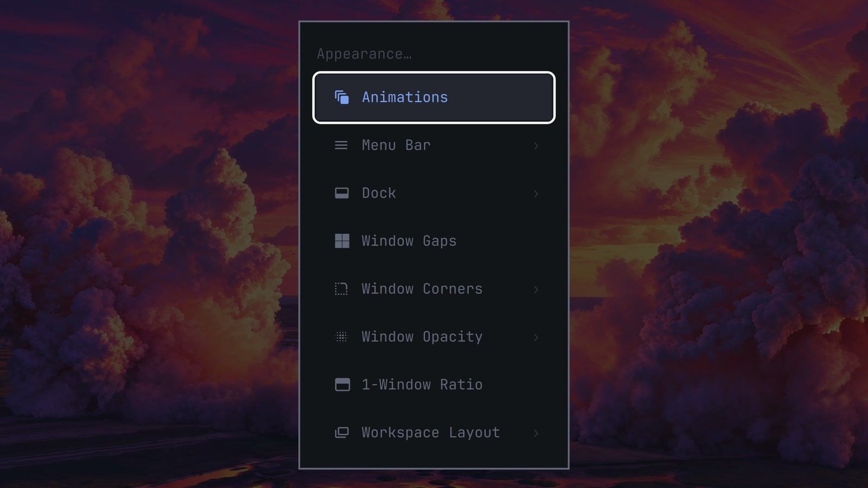Select the Animations menu entry
868x488 pixels.
(434, 98)
